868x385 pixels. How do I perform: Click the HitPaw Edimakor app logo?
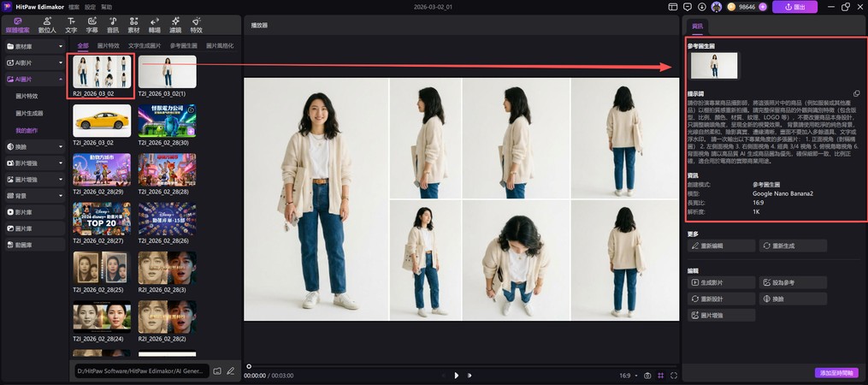click(8, 7)
